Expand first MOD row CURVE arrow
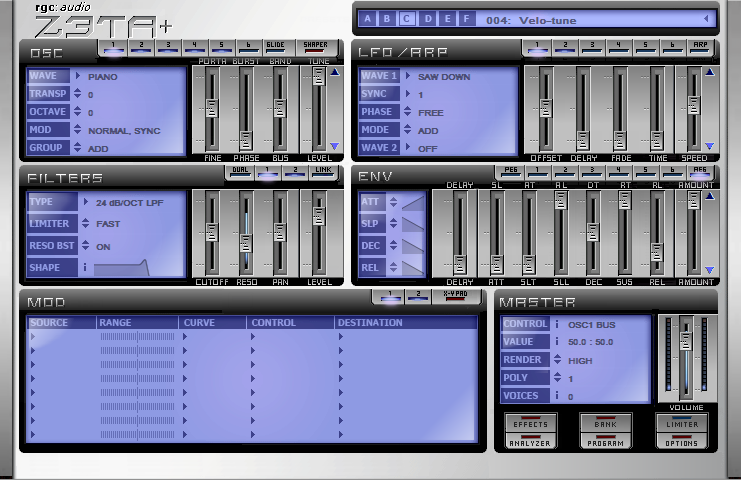The width and height of the screenshot is (741, 480). (x=185, y=337)
